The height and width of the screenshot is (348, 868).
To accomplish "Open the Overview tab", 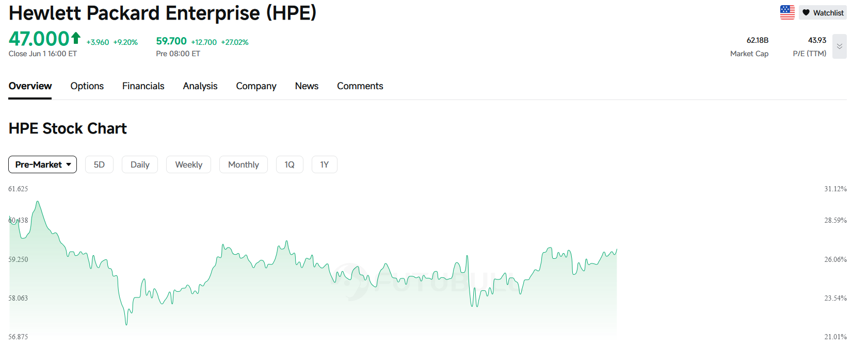I will tap(30, 86).
